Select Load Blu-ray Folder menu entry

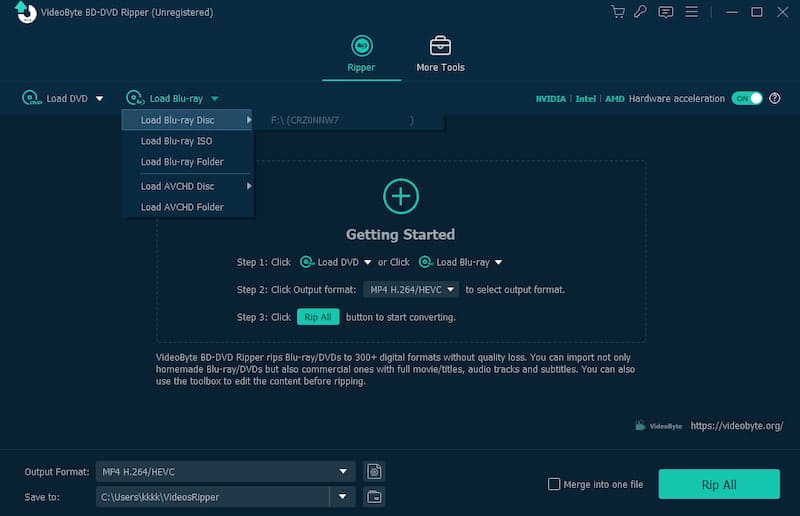182,162
